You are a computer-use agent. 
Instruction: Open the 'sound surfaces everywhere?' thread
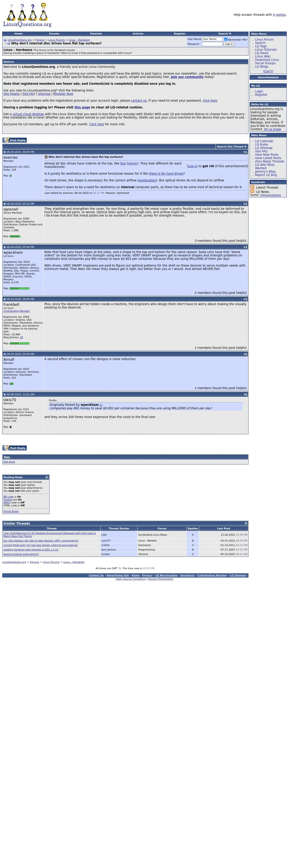coord(21,554)
